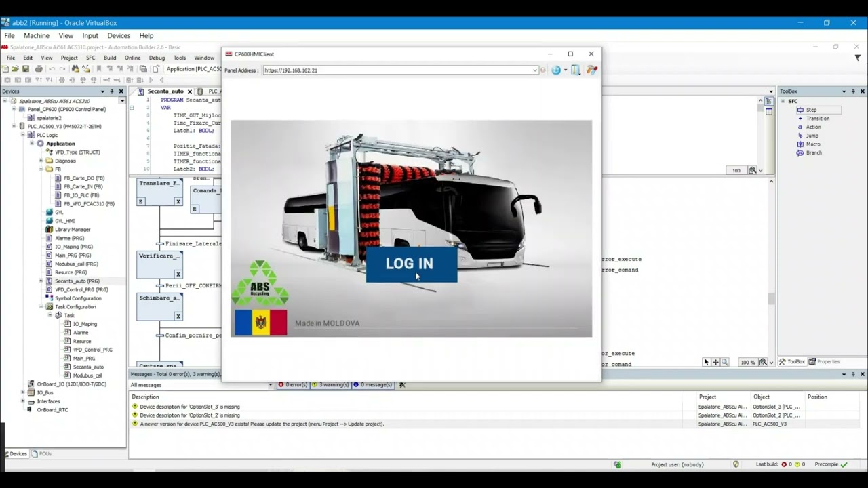Open the Panel Address dropdown arrow
The width and height of the screenshot is (868, 488).
pyautogui.click(x=535, y=70)
